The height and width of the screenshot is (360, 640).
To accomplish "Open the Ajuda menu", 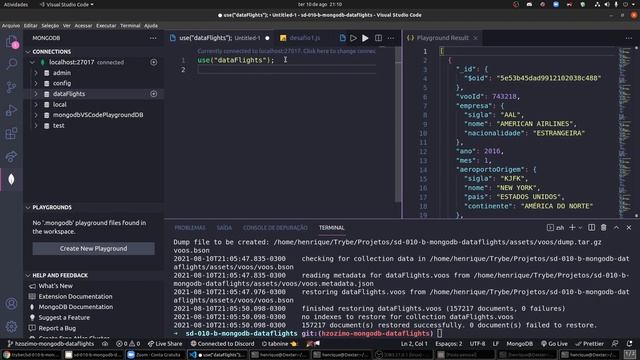I will click(151, 25).
